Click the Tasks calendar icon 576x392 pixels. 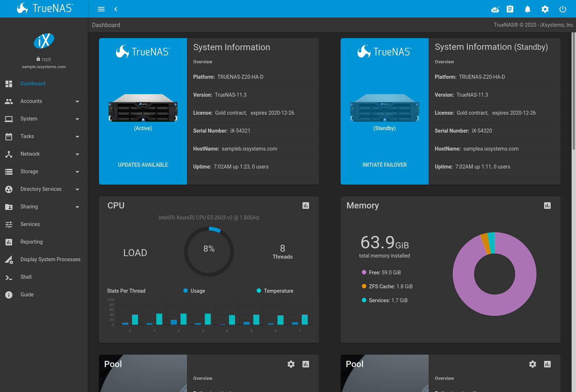click(x=9, y=136)
